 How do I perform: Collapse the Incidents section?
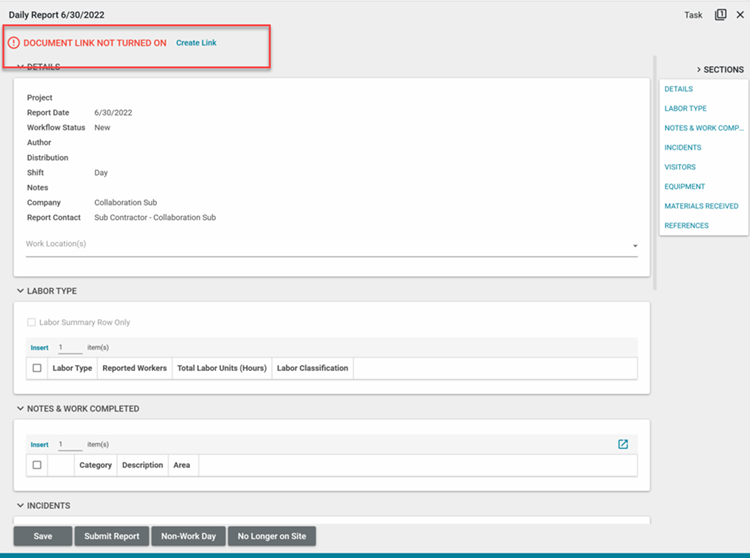20,506
